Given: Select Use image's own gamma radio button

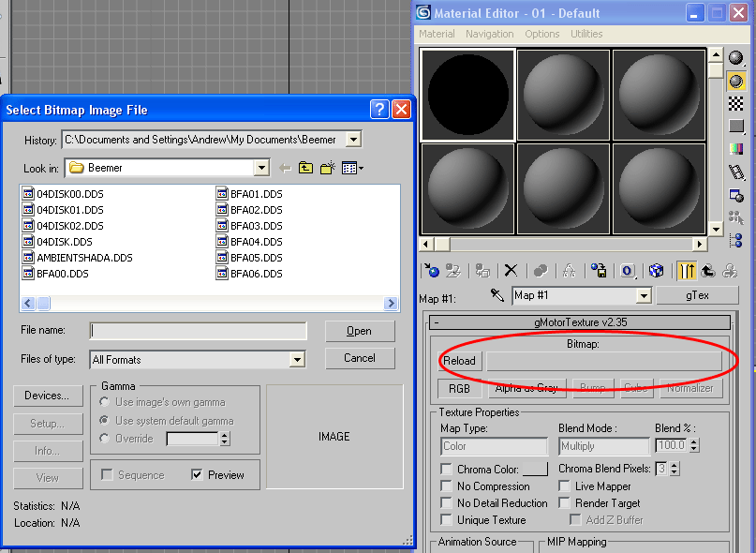Looking at the screenshot, I should click(105, 402).
